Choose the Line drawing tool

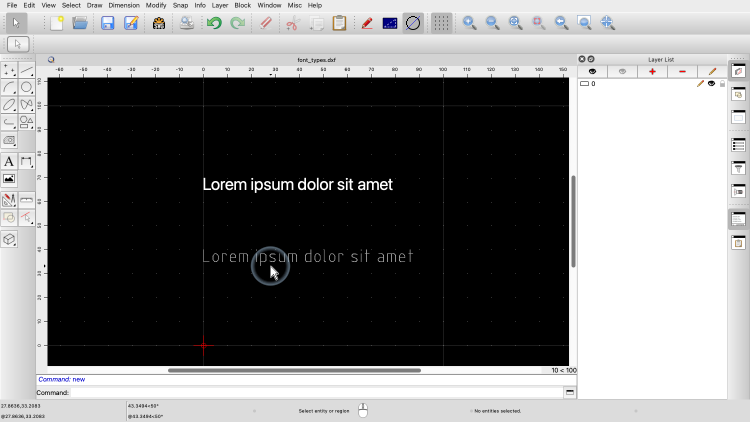click(x=27, y=70)
